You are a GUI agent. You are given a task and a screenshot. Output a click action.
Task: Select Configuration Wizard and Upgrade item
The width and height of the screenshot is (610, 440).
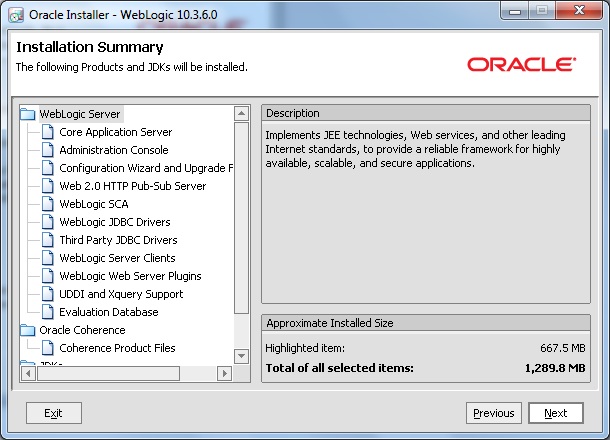click(x=146, y=168)
